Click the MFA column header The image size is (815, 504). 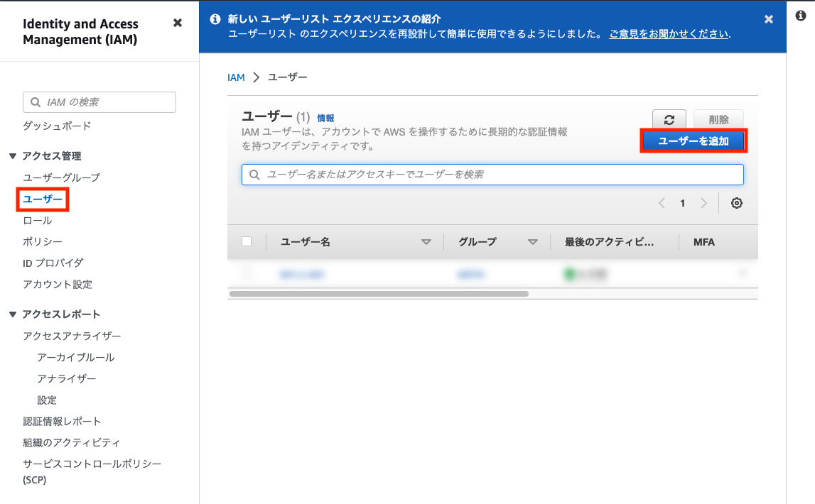click(703, 242)
